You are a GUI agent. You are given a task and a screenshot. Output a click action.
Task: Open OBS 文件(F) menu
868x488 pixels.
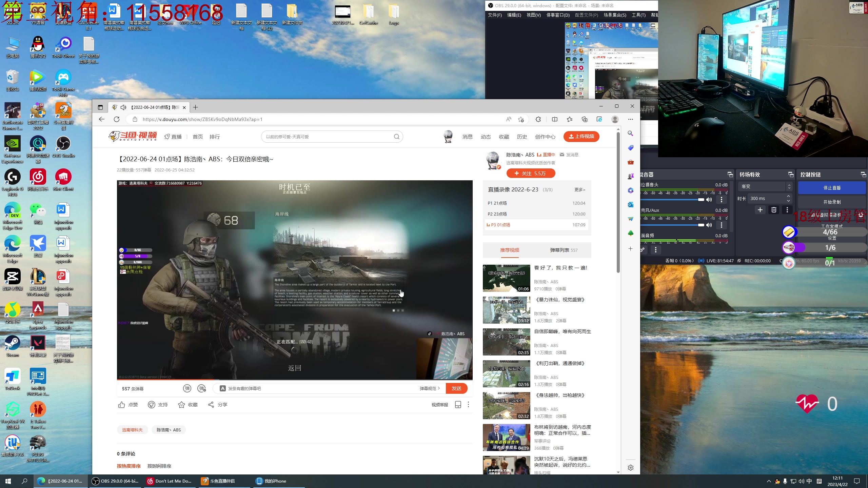pyautogui.click(x=495, y=15)
